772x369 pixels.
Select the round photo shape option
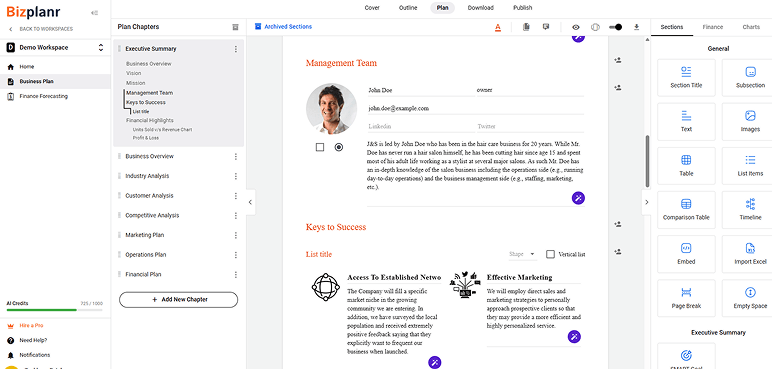pyautogui.click(x=339, y=147)
